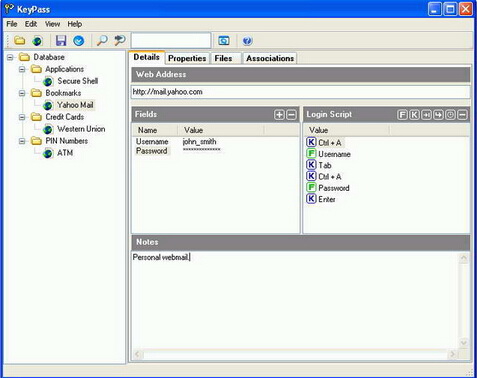477x378 pixels.
Task: Select the ATM entry
Action: click(x=65, y=153)
